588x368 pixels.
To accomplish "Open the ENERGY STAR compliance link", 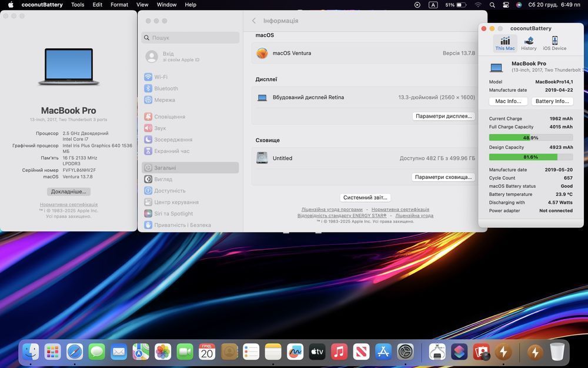I will pyautogui.click(x=342, y=216).
